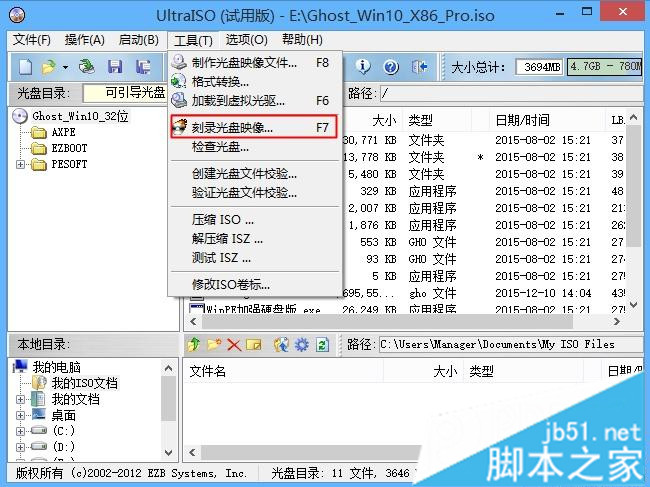The width and height of the screenshot is (650, 487).
Task: Click the Burn CD Image menu icon
Action: click(179, 127)
